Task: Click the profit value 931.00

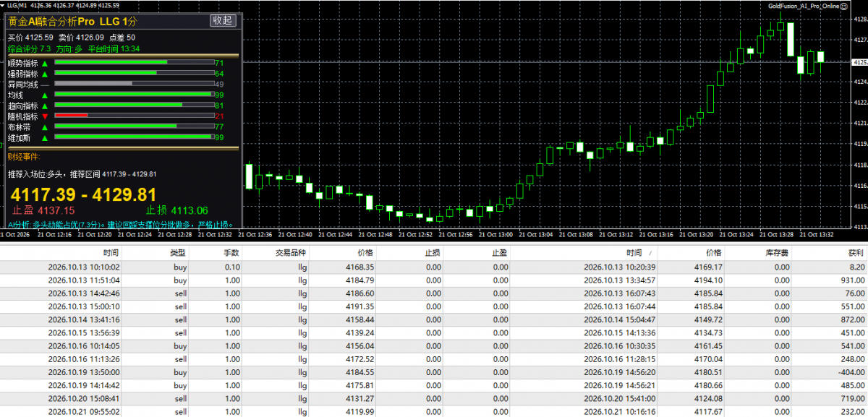Action: [852, 280]
